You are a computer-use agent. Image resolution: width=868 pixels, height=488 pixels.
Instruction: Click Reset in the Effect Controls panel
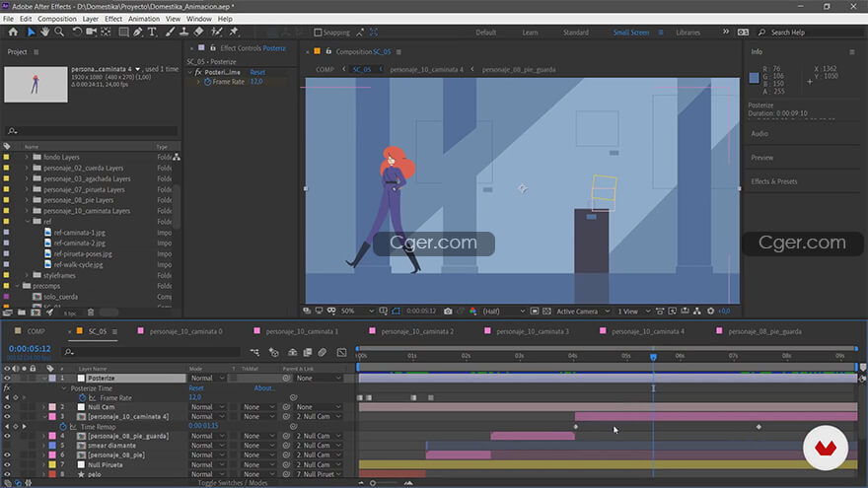(x=257, y=72)
